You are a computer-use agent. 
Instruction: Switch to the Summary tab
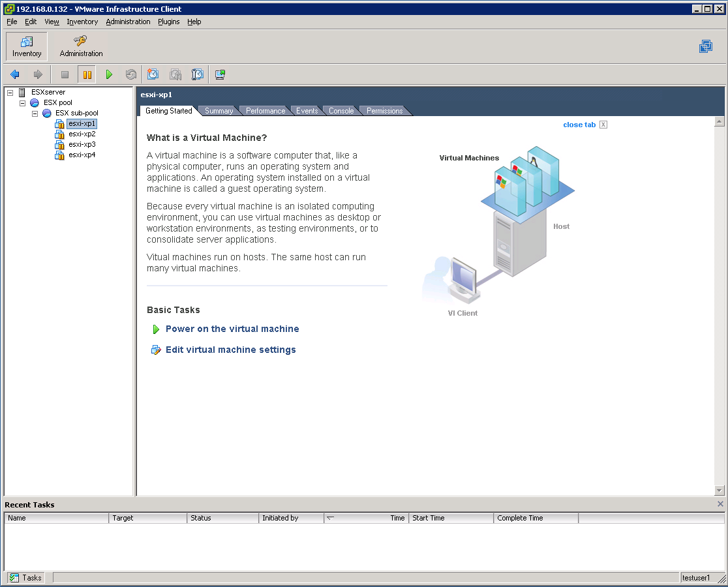(x=219, y=111)
